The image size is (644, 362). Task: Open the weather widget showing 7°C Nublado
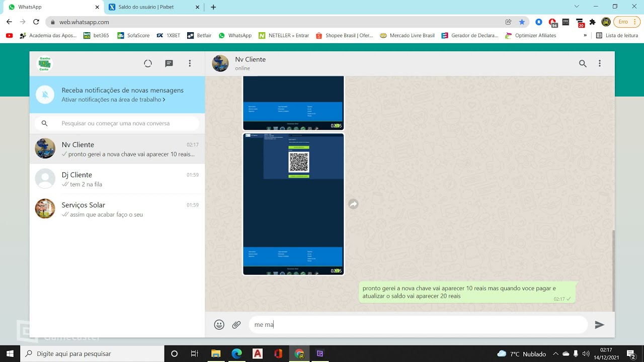click(x=521, y=354)
